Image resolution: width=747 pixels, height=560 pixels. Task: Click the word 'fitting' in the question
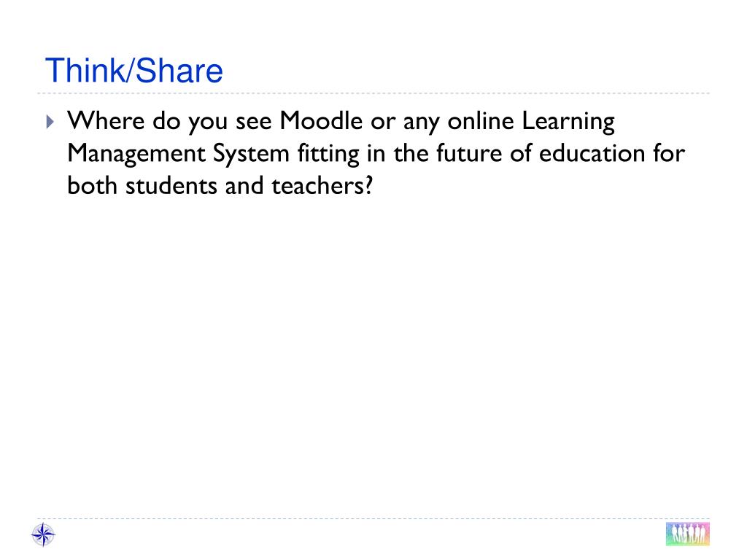[x=328, y=155]
